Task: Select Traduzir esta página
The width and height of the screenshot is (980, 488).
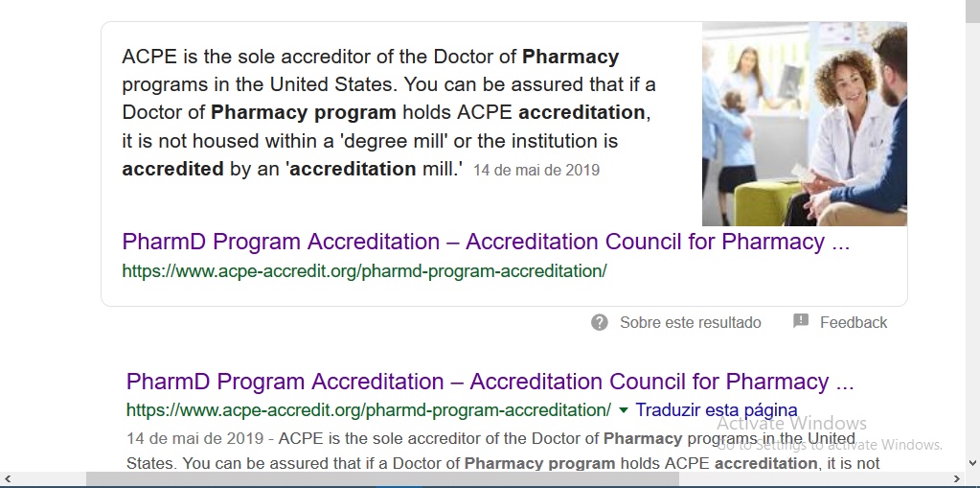Action: point(716,410)
